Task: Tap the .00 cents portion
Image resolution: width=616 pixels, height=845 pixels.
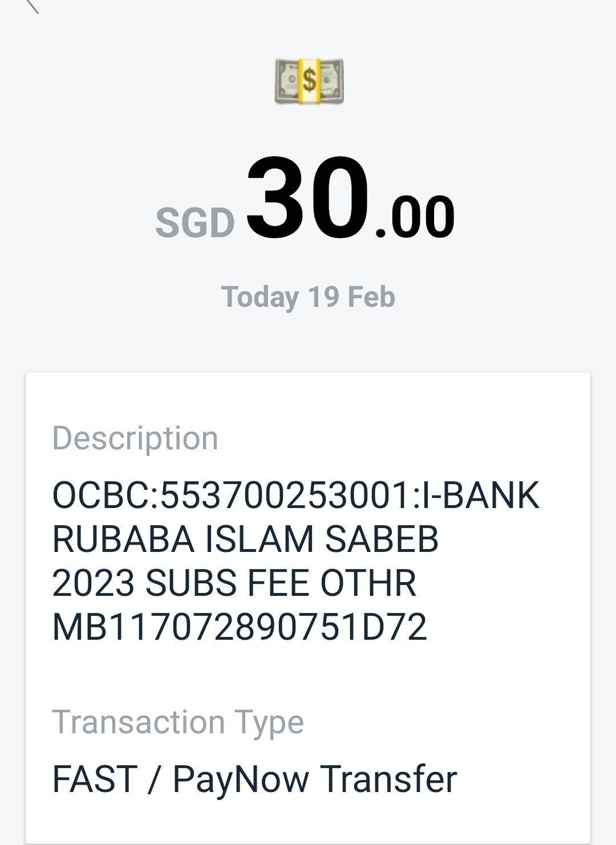Action: coord(415,218)
